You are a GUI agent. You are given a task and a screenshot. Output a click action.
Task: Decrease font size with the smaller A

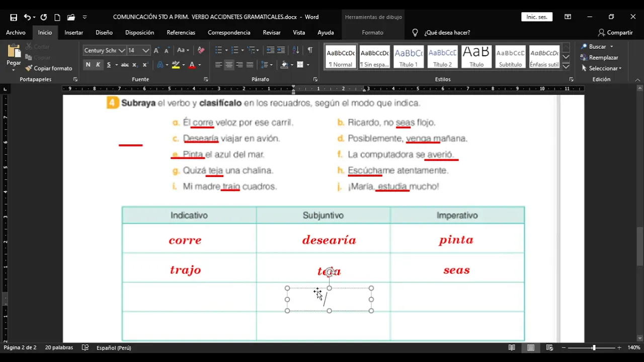[167, 50]
